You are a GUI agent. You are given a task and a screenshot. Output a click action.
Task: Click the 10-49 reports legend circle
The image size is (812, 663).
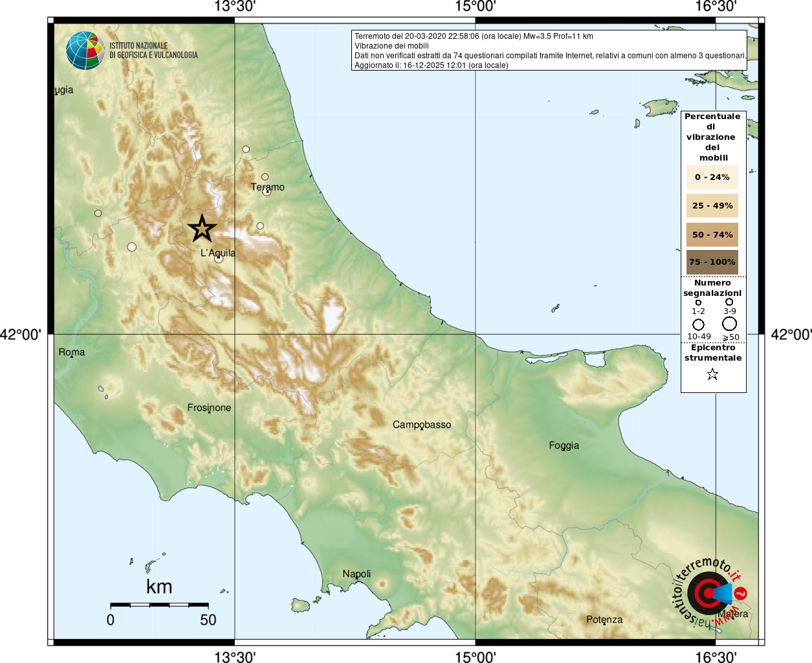(699, 324)
